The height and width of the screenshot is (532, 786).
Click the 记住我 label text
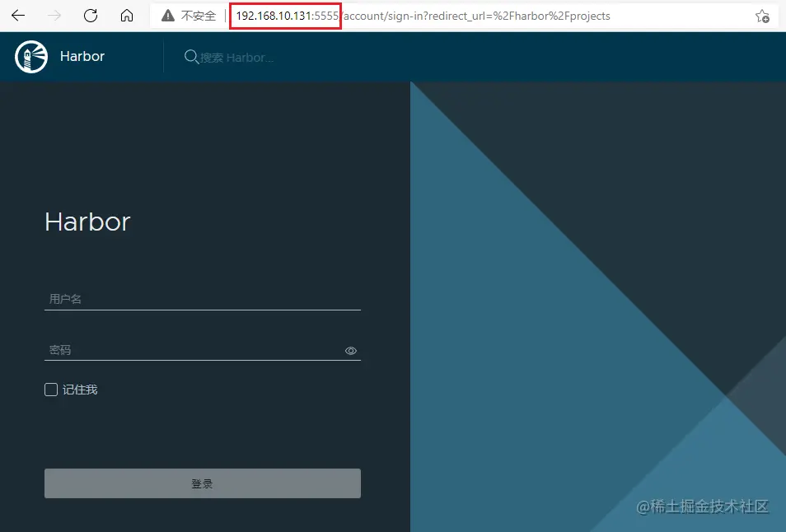(80, 390)
